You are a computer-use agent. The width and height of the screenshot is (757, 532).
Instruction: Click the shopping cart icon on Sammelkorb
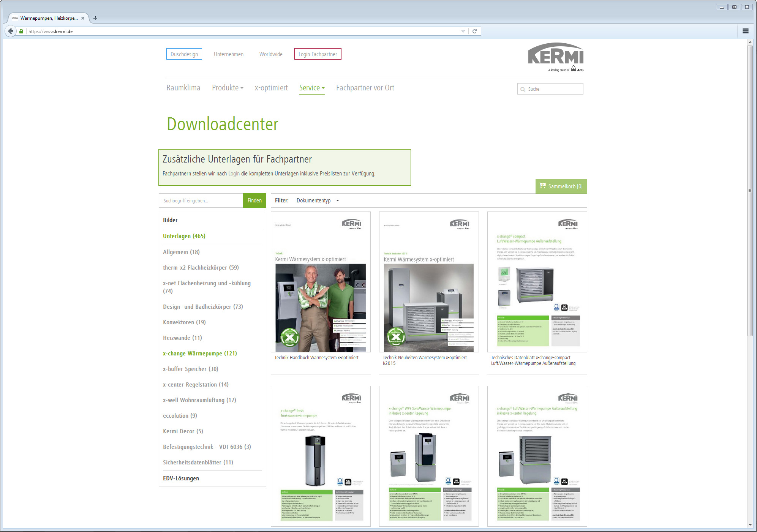542,186
